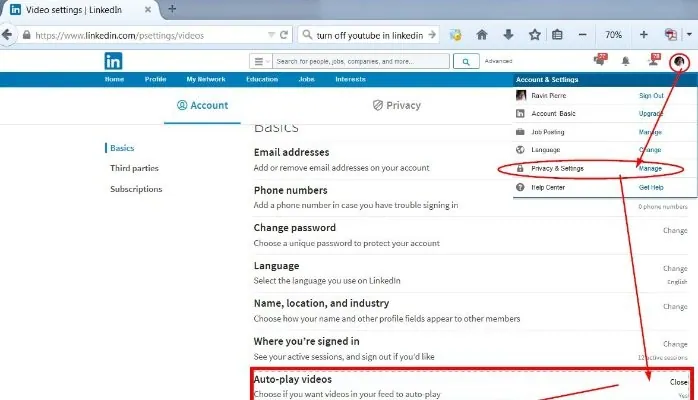Open LinkedIn messages icon with badge
This screenshot has height=400, width=698.
point(600,60)
